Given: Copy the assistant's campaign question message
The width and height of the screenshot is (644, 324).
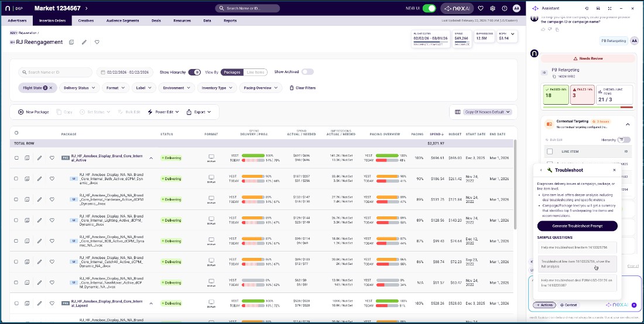Looking at the screenshot, I should tap(557, 29).
